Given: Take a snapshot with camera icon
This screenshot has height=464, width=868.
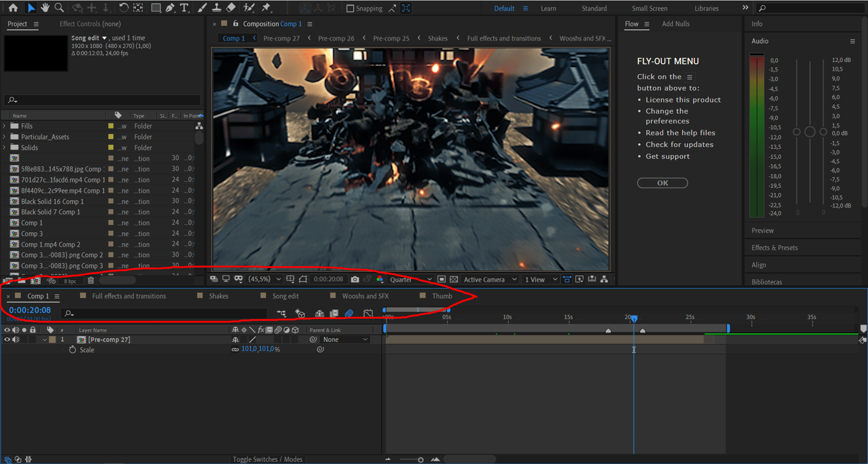Looking at the screenshot, I should pyautogui.click(x=355, y=279).
